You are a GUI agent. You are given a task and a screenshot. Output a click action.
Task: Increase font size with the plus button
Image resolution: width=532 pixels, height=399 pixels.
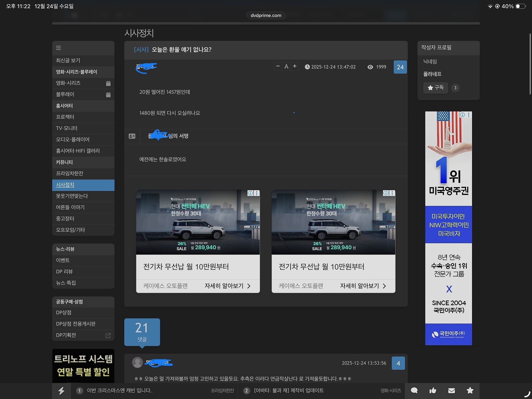click(x=295, y=66)
